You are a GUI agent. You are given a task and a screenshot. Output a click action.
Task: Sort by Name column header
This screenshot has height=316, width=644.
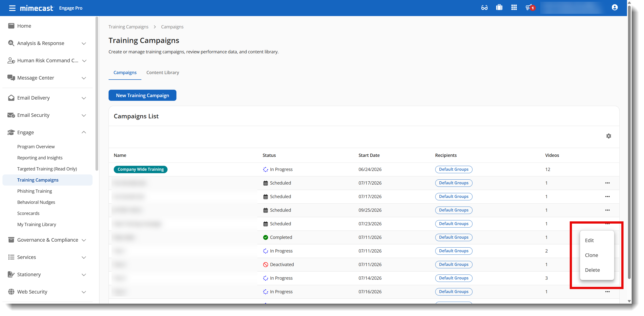[120, 155]
